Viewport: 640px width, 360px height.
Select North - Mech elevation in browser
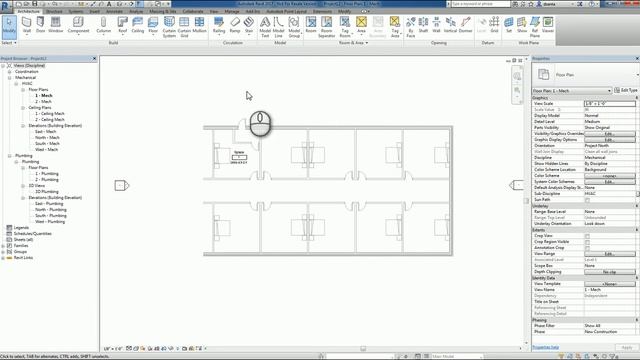(47, 138)
